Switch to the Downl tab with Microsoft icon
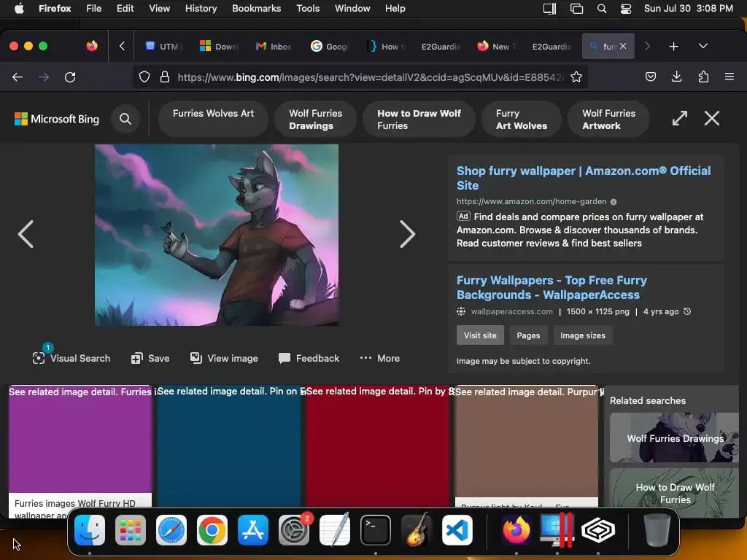 point(219,46)
